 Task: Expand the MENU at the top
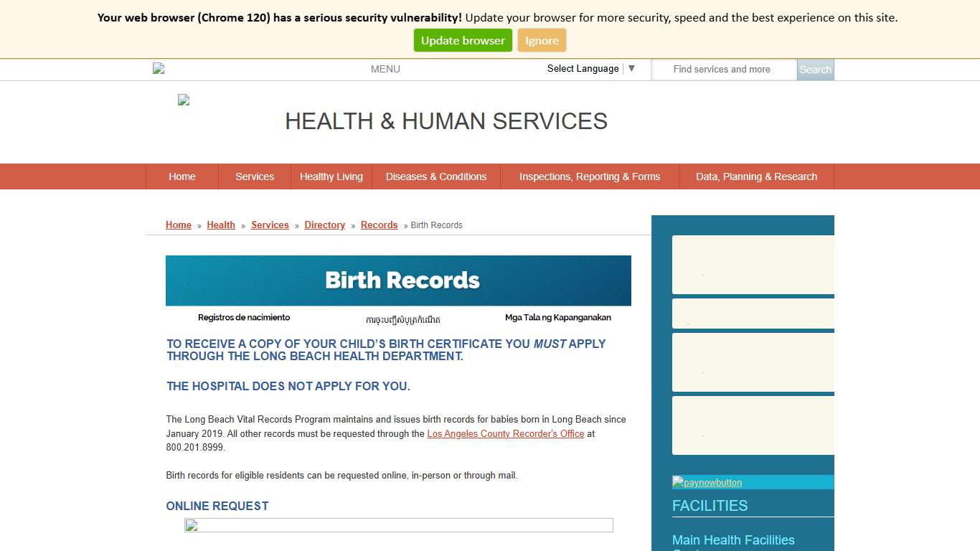[x=385, y=69]
